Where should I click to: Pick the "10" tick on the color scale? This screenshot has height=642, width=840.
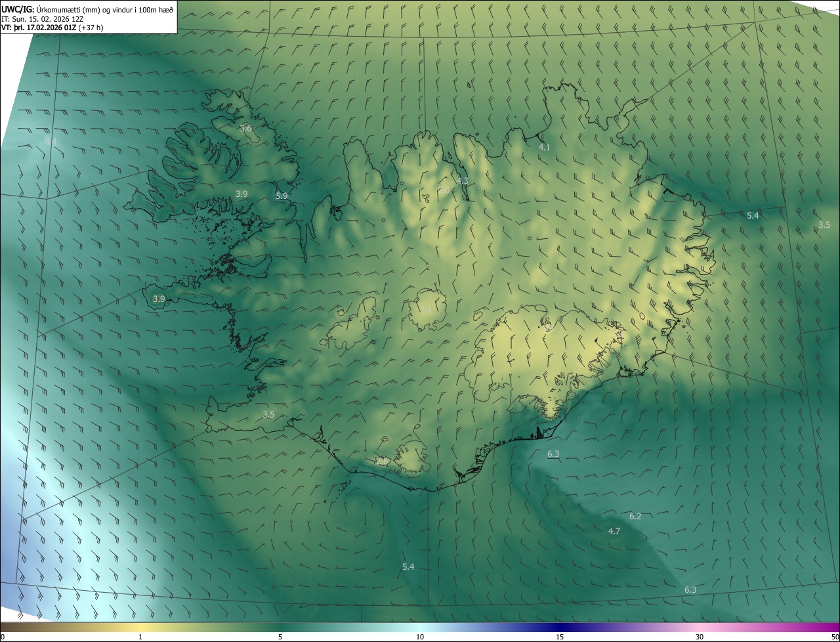tap(420, 637)
